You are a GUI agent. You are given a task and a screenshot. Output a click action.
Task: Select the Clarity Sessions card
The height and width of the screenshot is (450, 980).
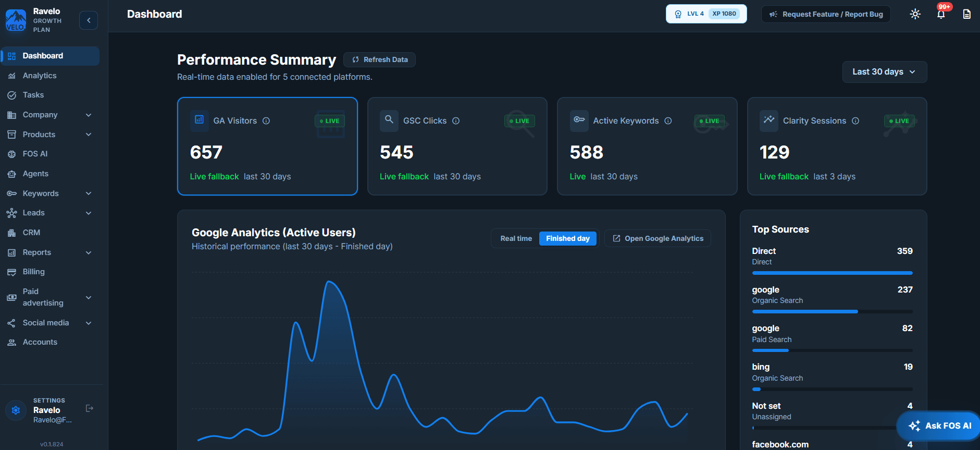837,147
